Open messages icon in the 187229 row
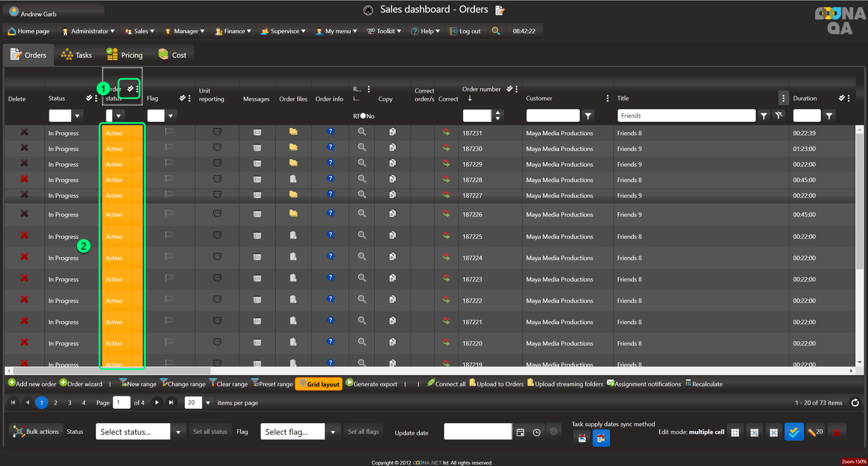868x466 pixels. coord(257,164)
